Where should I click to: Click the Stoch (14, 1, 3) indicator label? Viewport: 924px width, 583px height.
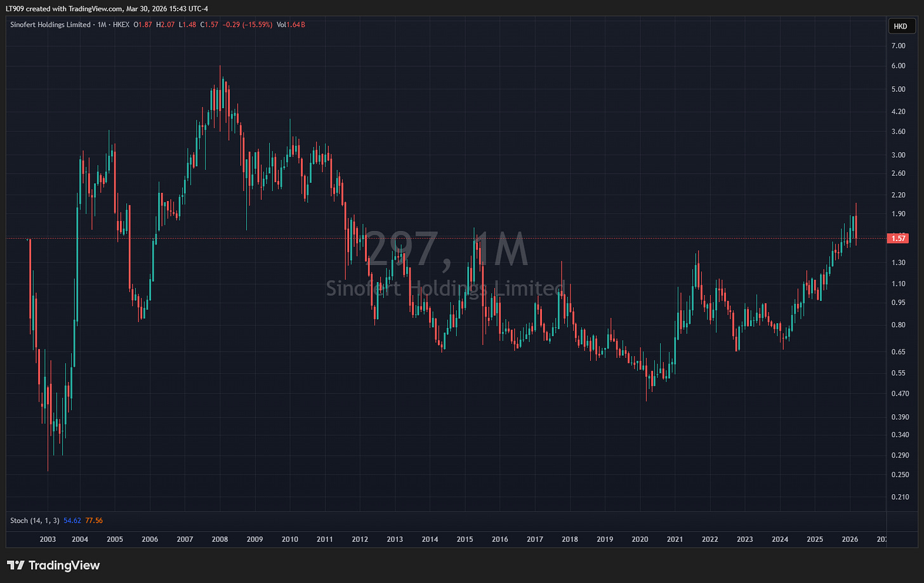tap(35, 521)
